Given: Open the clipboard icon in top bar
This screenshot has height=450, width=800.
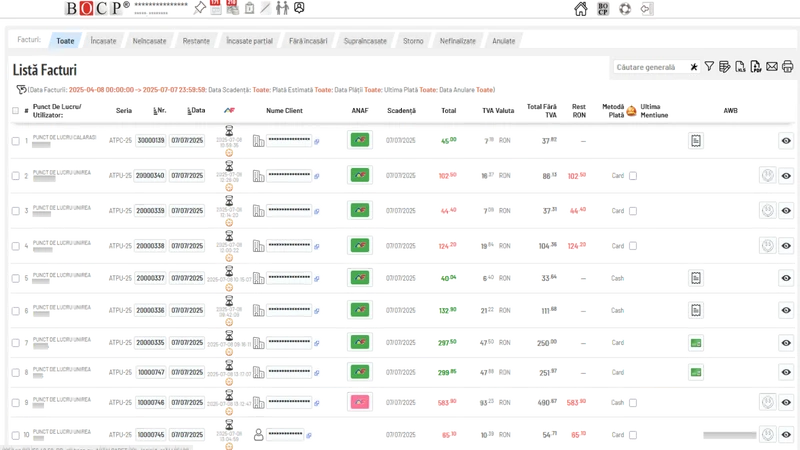Looking at the screenshot, I should click(x=249, y=8).
